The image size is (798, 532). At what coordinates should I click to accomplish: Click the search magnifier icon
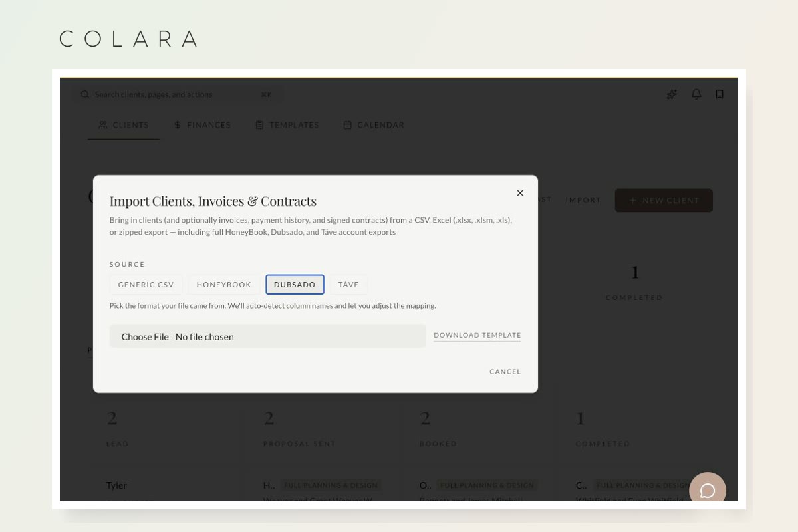click(85, 94)
